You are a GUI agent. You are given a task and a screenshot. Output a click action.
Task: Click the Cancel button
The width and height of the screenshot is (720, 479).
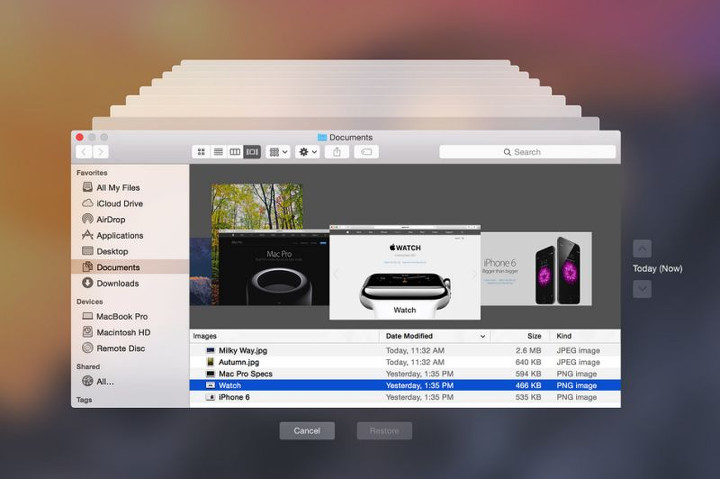(307, 431)
